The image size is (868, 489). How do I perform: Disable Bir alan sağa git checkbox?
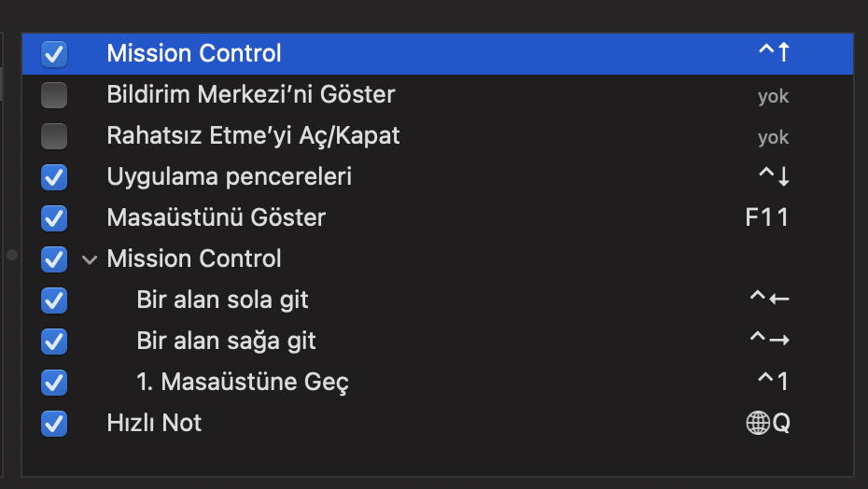click(x=54, y=342)
